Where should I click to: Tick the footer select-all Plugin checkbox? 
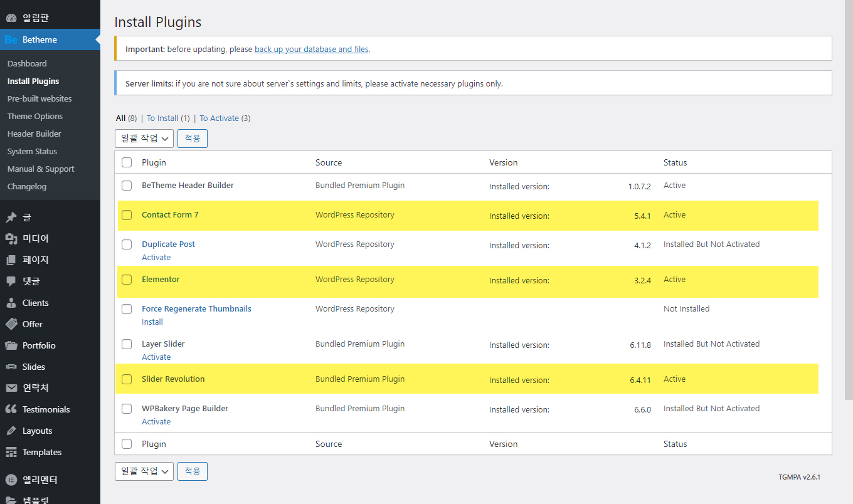tap(127, 444)
